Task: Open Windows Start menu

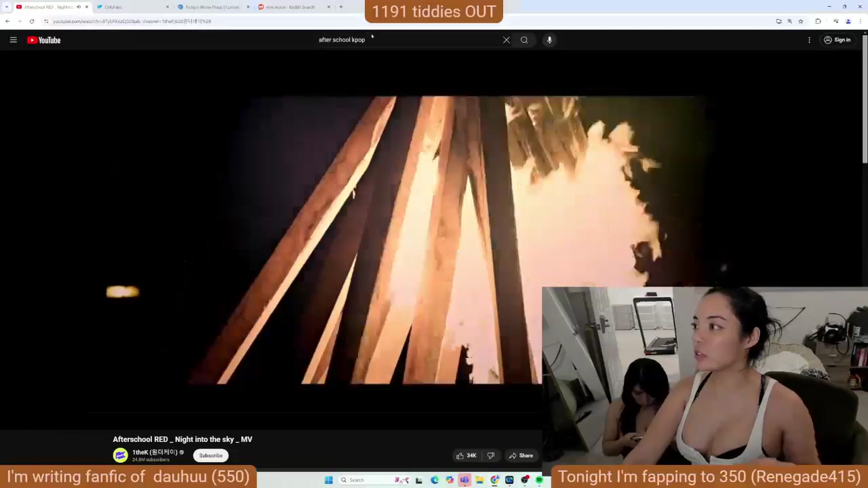Action: pos(329,480)
